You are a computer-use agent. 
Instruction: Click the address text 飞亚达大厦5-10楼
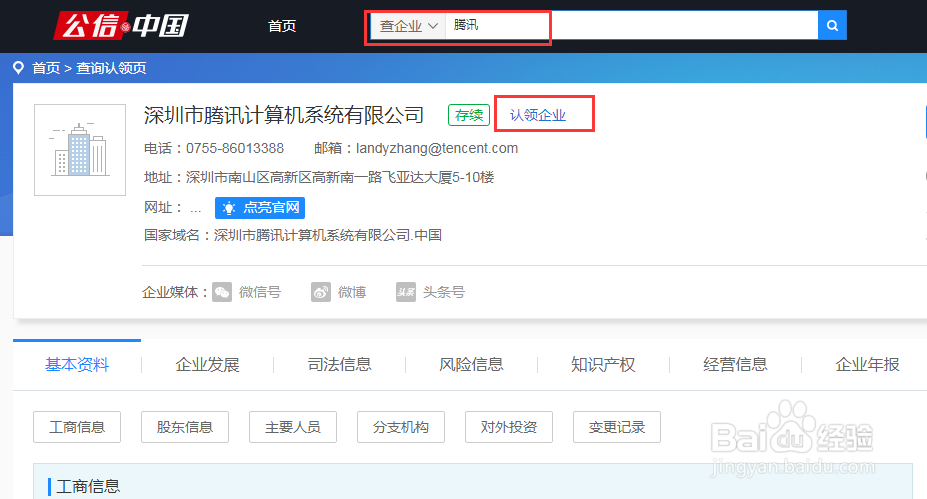click(439, 177)
